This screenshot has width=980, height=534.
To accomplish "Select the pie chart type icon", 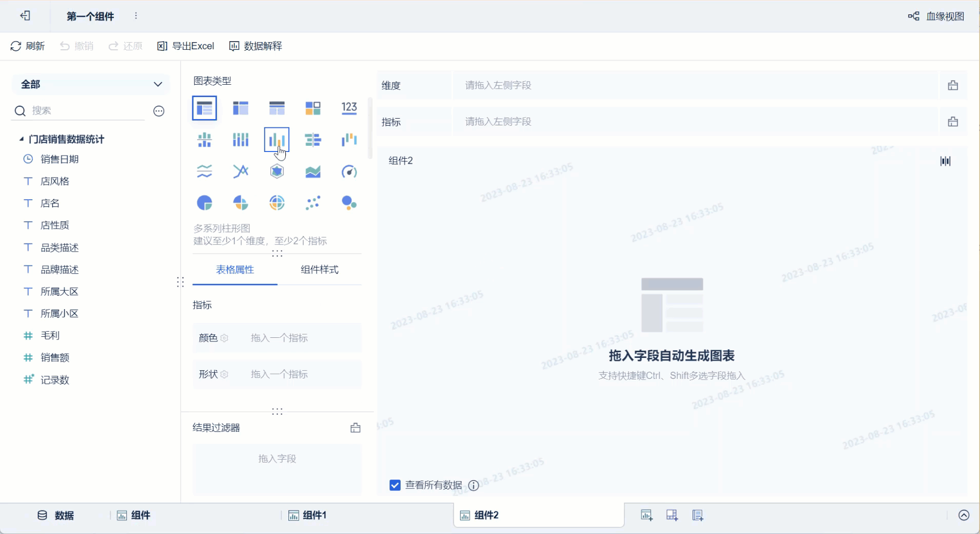I will pos(204,203).
